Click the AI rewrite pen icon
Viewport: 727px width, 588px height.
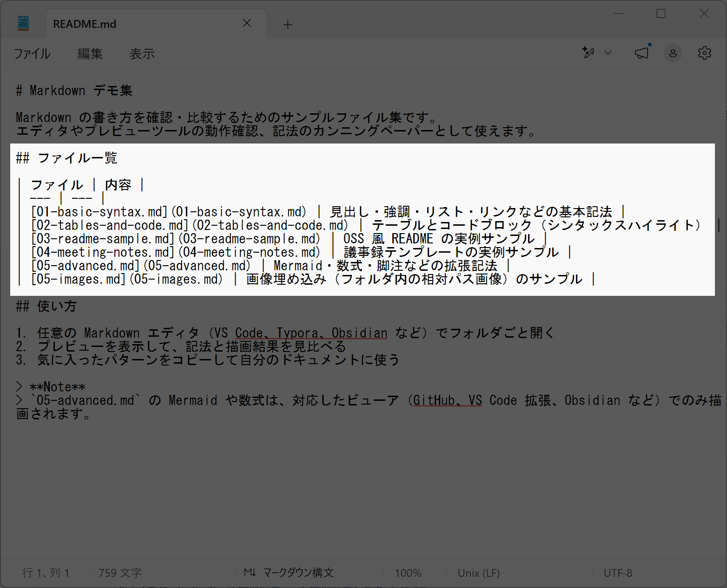tap(588, 52)
